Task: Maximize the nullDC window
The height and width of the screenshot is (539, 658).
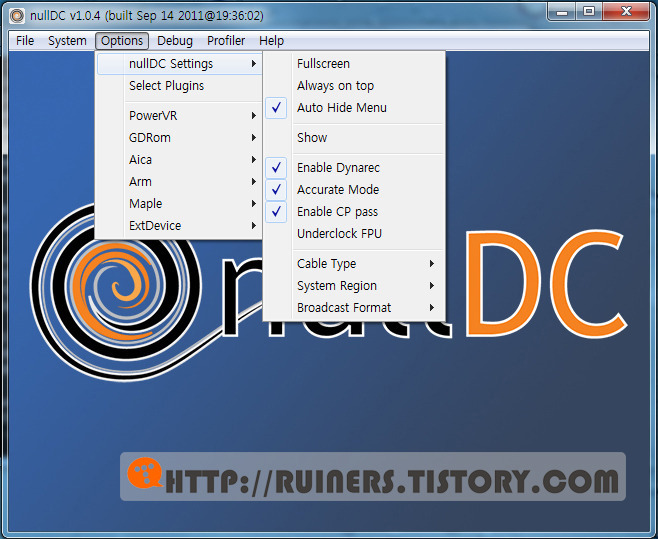Action: tap(589, 12)
